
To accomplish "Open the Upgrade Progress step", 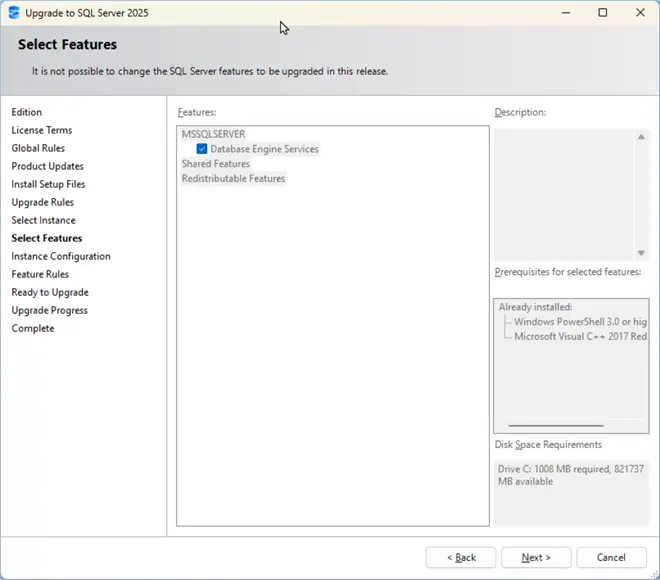I will point(49,311).
